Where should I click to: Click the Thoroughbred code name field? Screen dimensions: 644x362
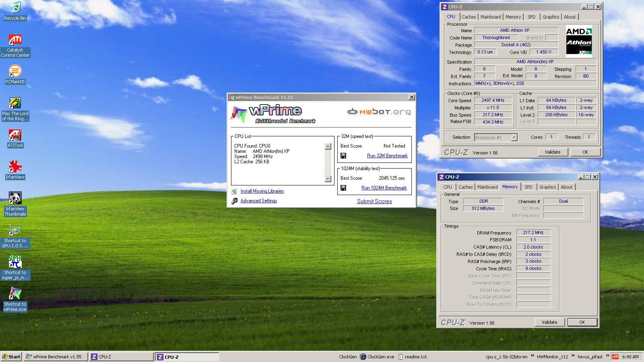496,38
